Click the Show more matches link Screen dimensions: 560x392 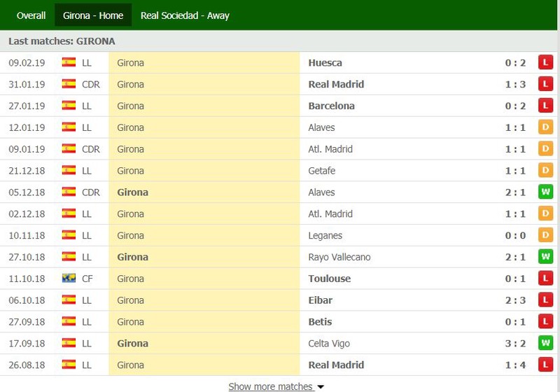(x=272, y=386)
